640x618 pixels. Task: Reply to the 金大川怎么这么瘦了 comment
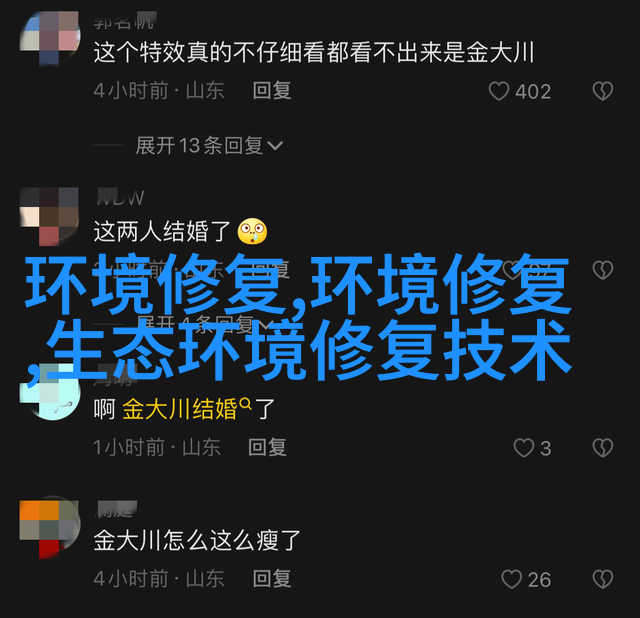coord(272,578)
